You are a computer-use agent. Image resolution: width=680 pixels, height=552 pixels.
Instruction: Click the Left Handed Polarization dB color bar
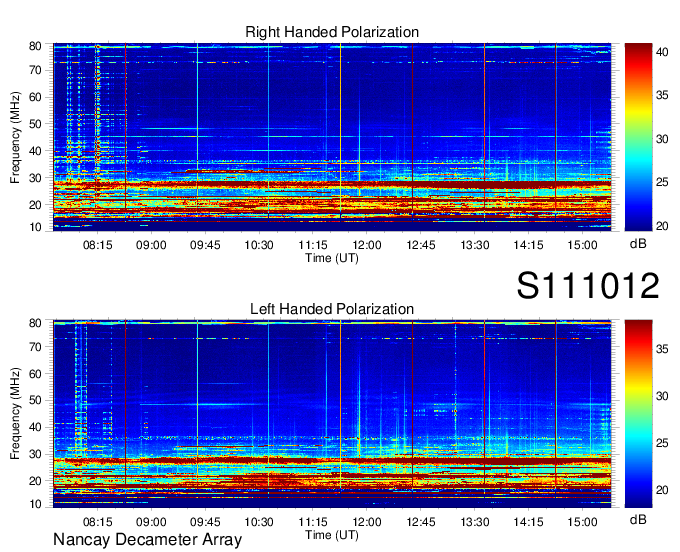[x=638, y=414]
